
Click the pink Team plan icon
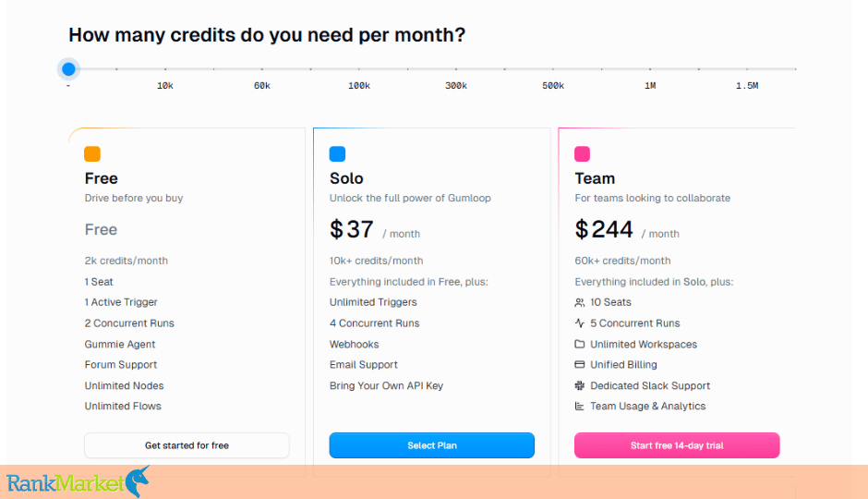583,153
